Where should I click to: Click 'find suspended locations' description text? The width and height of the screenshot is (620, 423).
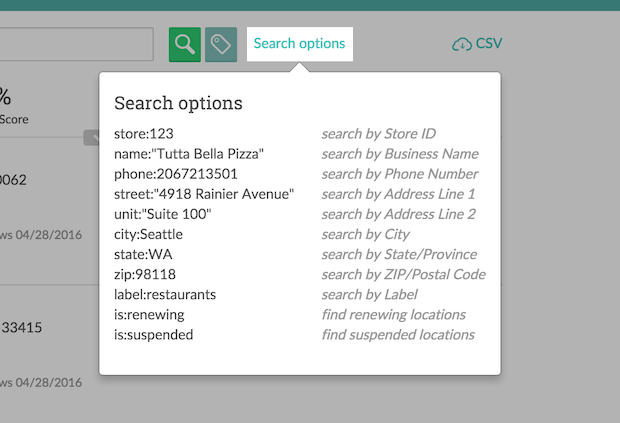[x=398, y=334]
